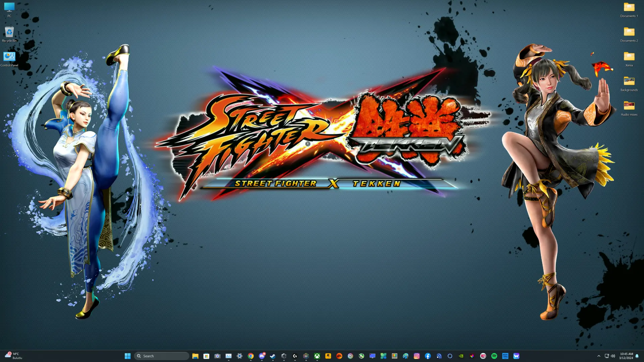Open File Explorer from taskbar
This screenshot has width=644, height=362.
pyautogui.click(x=195, y=356)
